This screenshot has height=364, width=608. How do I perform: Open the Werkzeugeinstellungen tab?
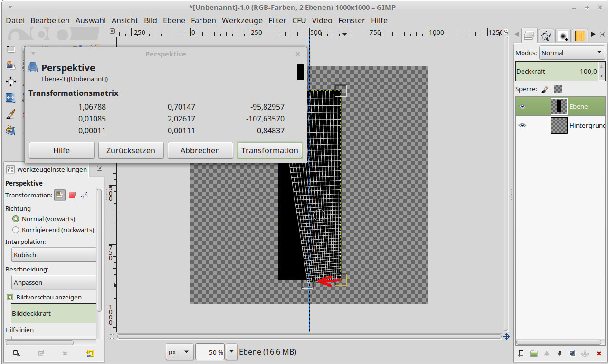click(x=47, y=169)
